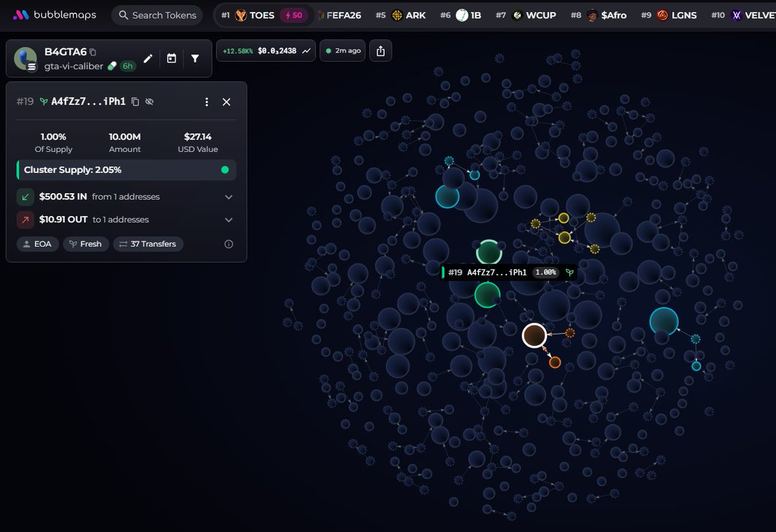The width and height of the screenshot is (776, 532).
Task: Click the $27.14 USD Value
Action: pos(197,137)
